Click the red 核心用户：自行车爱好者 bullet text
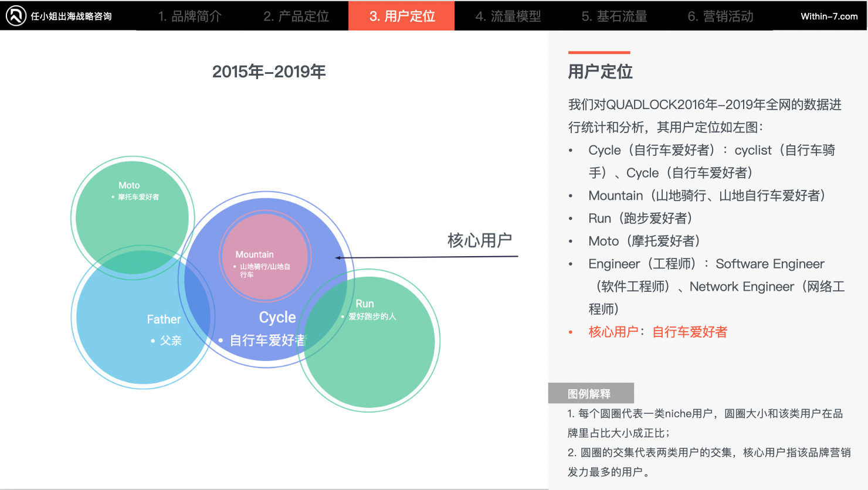Image resolution: width=868 pixels, height=490 pixels. pos(656,331)
